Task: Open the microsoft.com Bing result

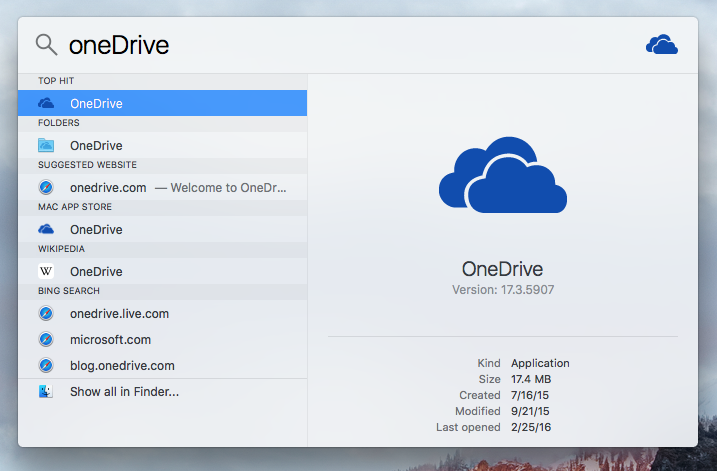Action: 162,340
